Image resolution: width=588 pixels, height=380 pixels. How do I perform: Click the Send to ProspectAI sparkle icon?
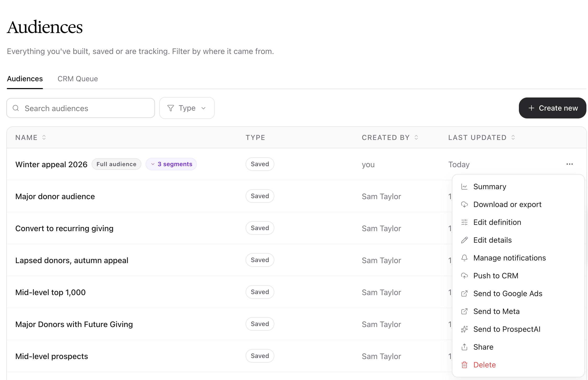tap(464, 329)
